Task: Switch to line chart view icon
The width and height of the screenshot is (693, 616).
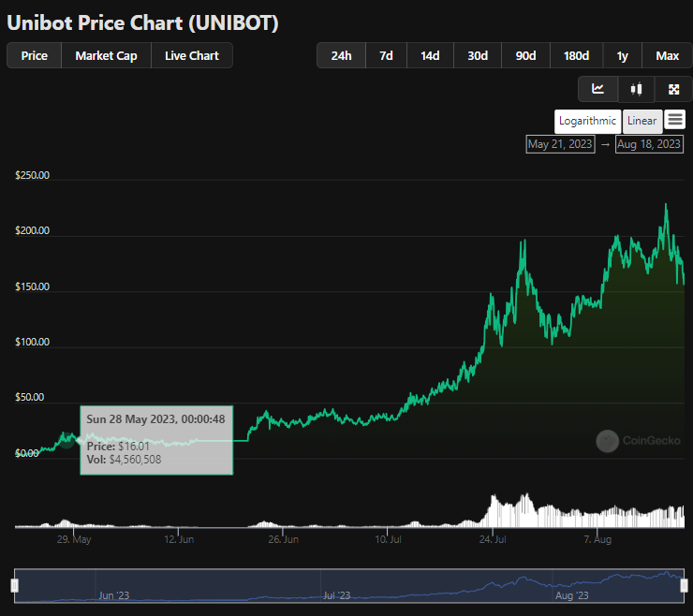Action: click(598, 89)
